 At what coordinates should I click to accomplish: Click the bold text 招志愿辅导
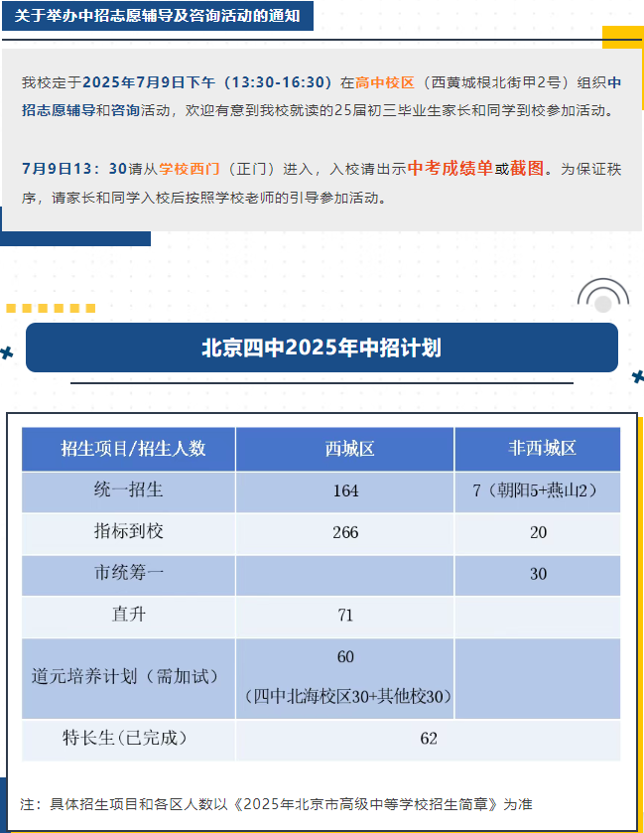point(59,110)
